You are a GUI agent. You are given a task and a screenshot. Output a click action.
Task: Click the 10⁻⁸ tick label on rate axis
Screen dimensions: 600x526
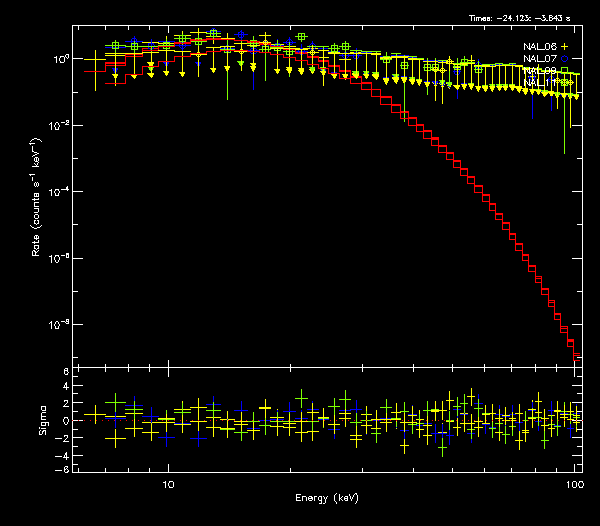pos(59,326)
